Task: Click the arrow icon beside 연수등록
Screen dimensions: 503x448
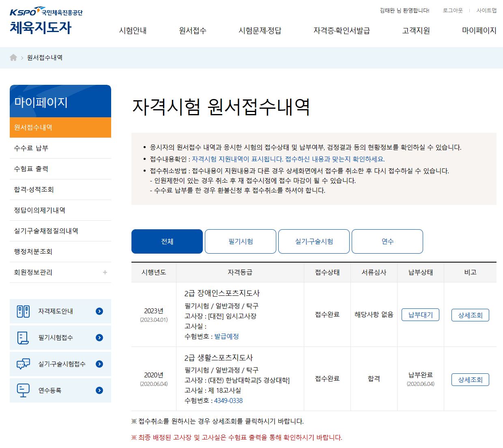Action: point(99,390)
